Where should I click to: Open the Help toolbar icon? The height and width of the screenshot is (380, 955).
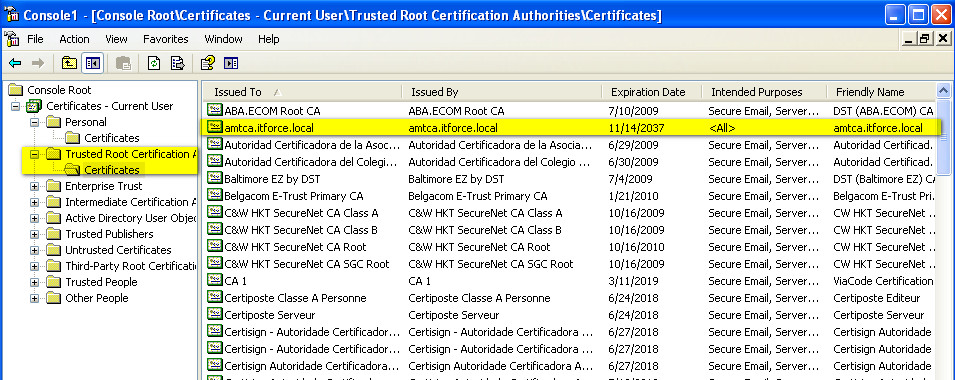(208, 63)
